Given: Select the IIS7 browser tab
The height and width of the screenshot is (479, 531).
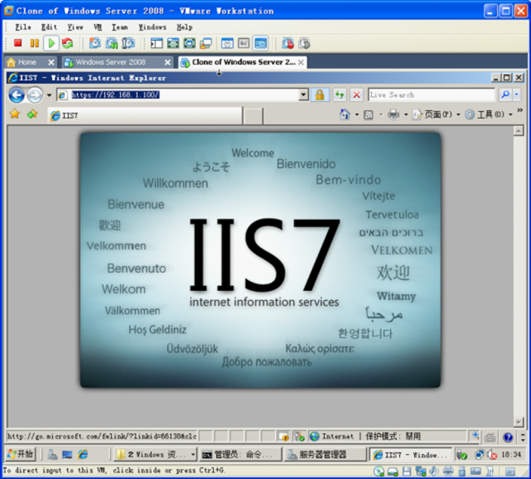Looking at the screenshot, I should (x=146, y=116).
